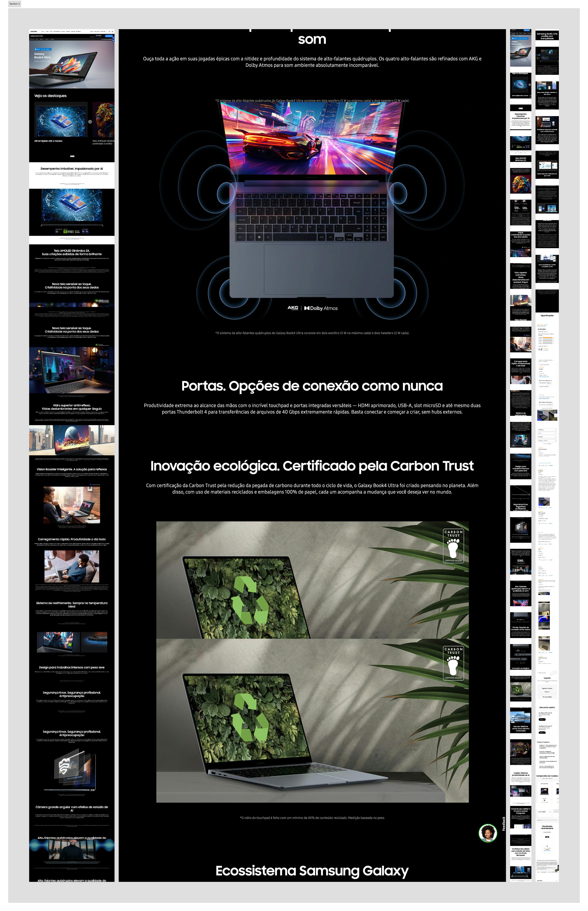Expand the Loja Online footer section
Image resolution: width=588 pixels, height=911 pixels.
(x=547, y=880)
